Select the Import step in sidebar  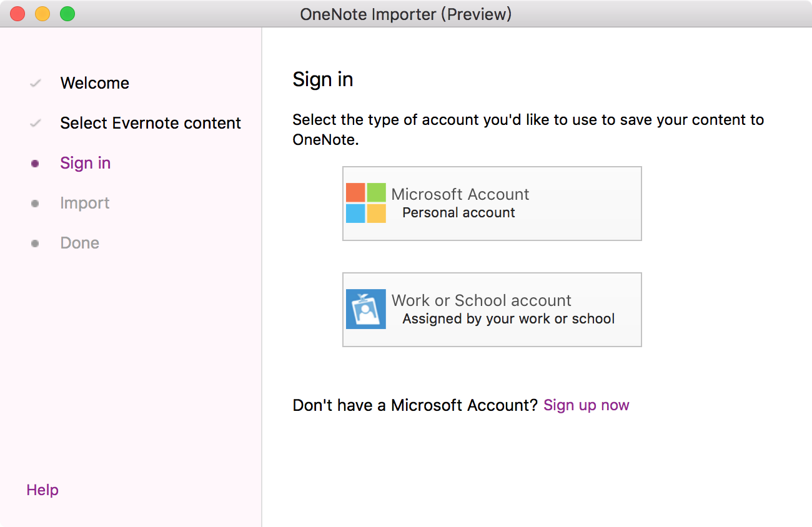pos(85,203)
